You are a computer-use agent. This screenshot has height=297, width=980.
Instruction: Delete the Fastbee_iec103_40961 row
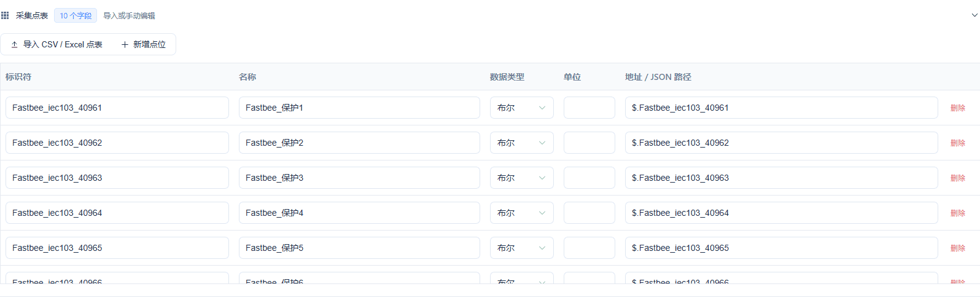click(958, 108)
